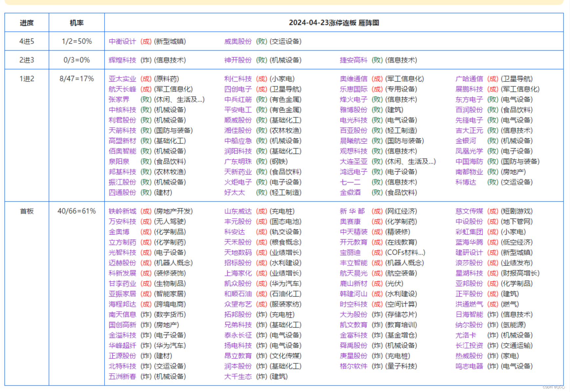
Task: Select the 海程邦达 stock name
Action: pos(122,304)
